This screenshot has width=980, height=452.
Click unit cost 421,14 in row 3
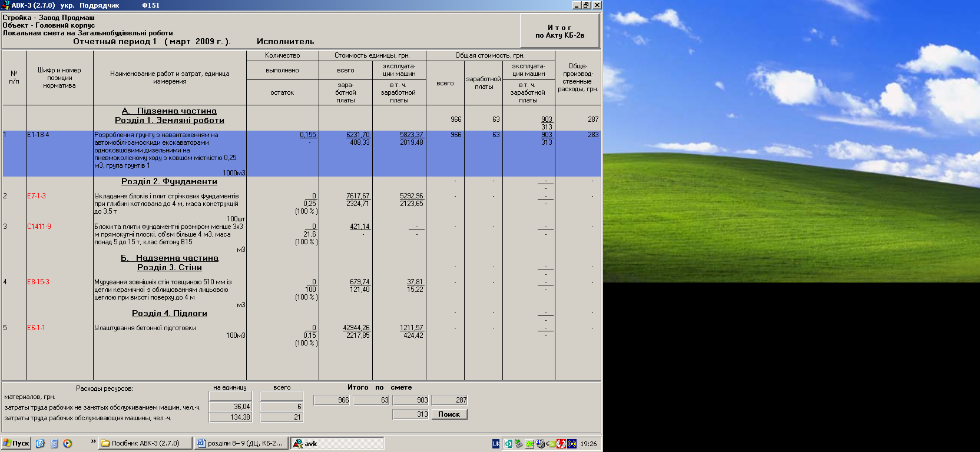click(x=360, y=227)
